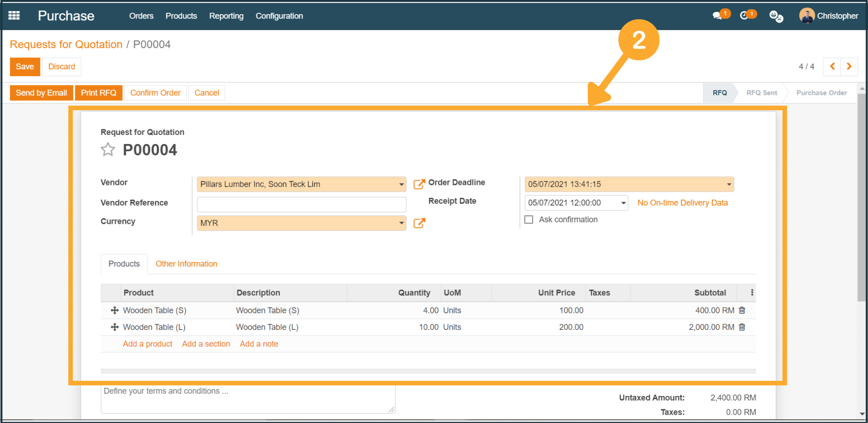Click the Confirm Order button
Screen dimensions: 868x423
155,93
